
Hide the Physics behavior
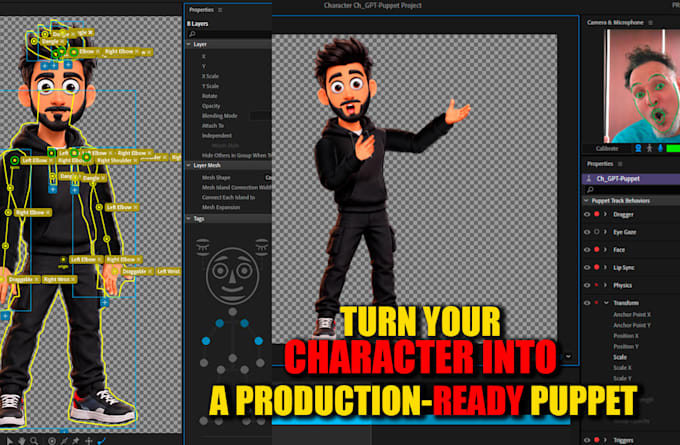point(587,285)
